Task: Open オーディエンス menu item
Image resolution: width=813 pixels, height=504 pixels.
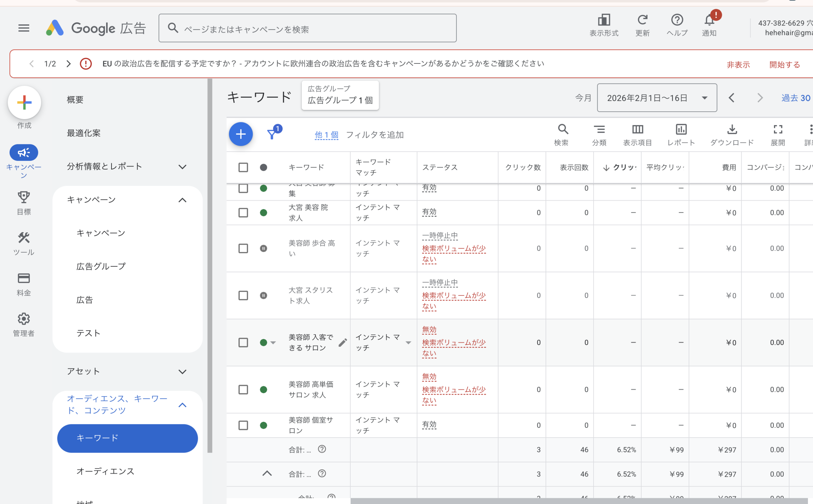Action: pyautogui.click(x=105, y=471)
